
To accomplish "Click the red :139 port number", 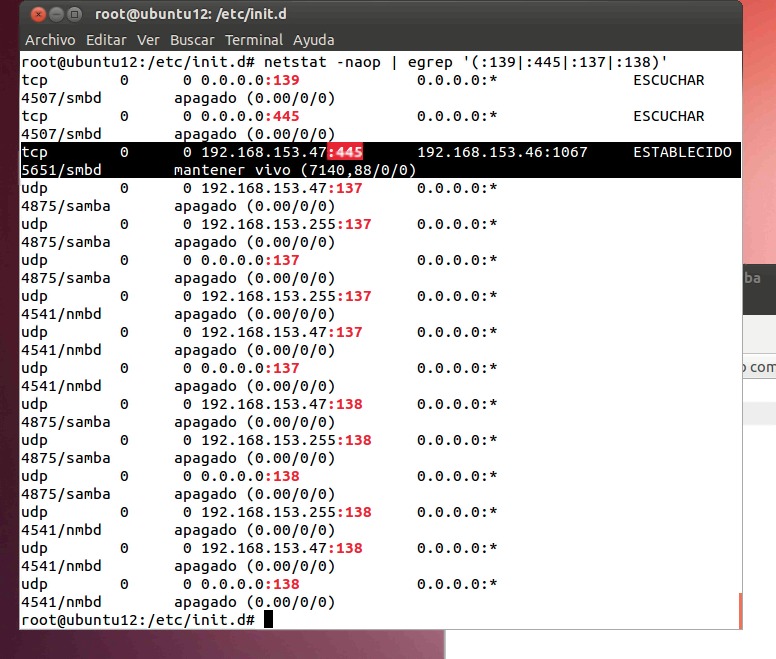I will pos(282,80).
